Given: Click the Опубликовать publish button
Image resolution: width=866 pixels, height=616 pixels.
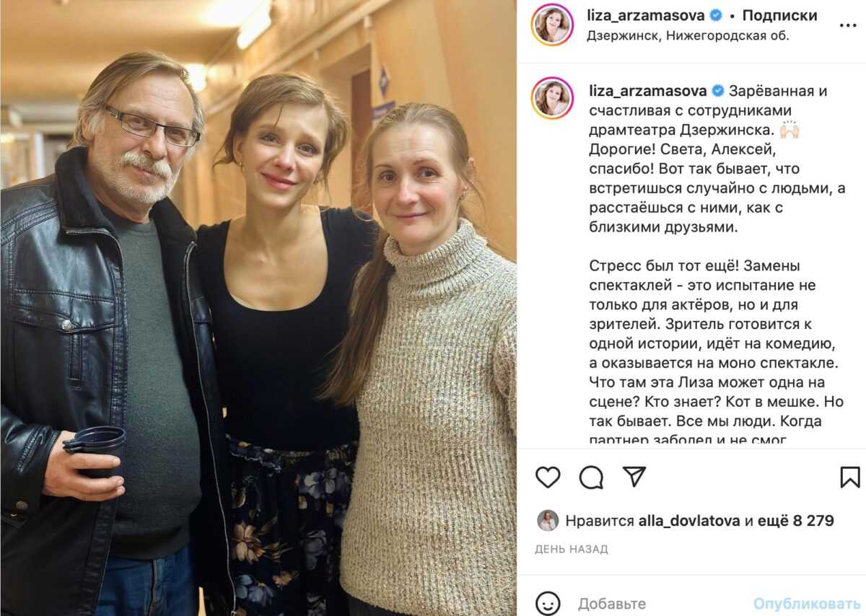Looking at the screenshot, I should [807, 603].
